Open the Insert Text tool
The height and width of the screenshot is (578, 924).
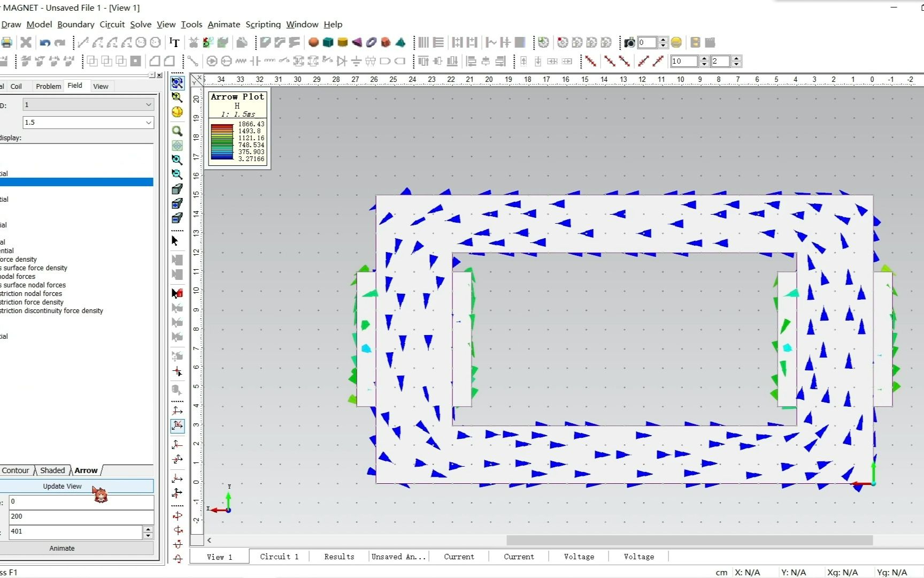point(174,42)
